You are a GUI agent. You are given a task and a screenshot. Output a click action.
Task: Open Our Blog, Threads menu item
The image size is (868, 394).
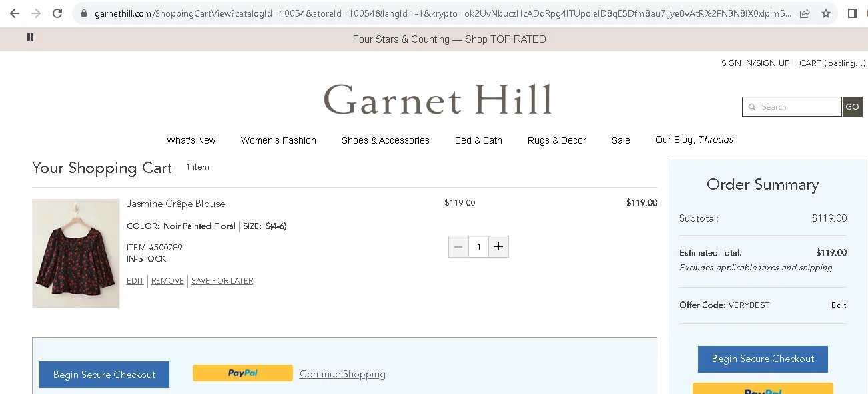tap(694, 140)
